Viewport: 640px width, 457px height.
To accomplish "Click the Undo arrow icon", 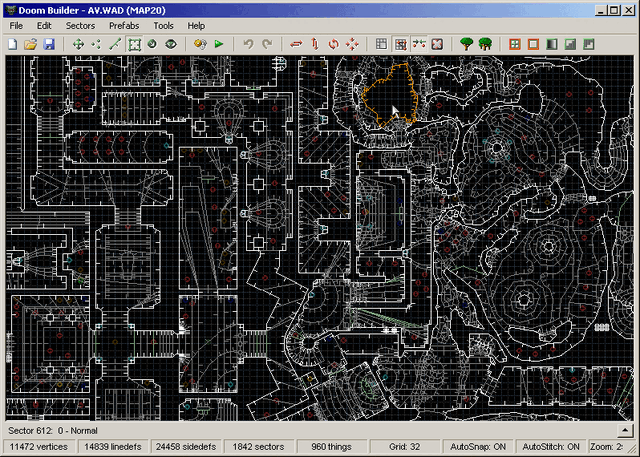I will 248,44.
